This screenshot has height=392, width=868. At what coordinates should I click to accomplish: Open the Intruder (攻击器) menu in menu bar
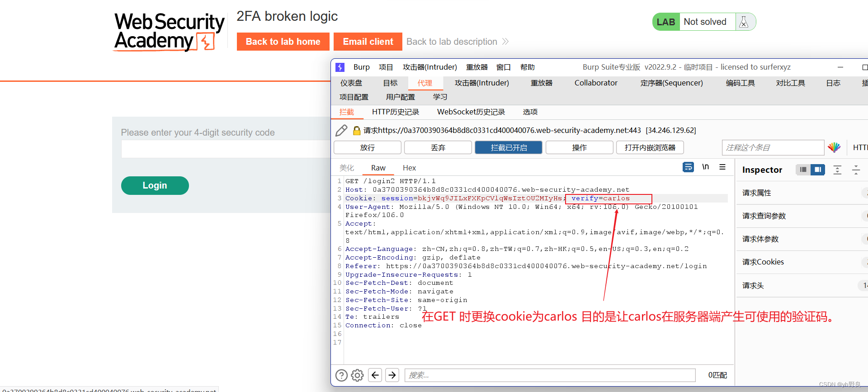tap(430, 67)
